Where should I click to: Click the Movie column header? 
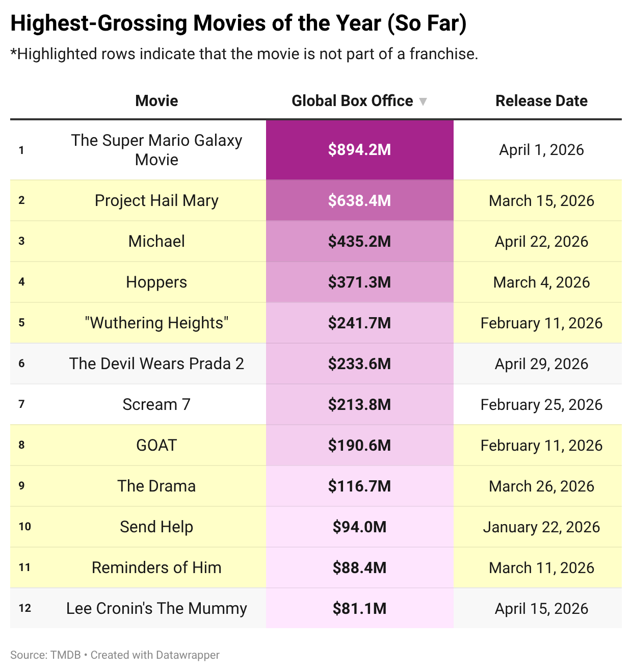point(156,101)
